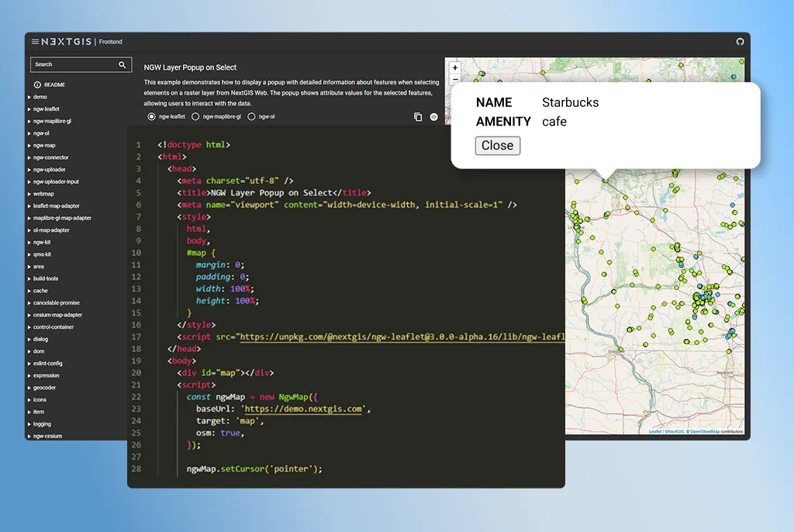Open the hamburger menu beside the NextGIS logo
The width and height of the screenshot is (794, 532).
[x=35, y=42]
